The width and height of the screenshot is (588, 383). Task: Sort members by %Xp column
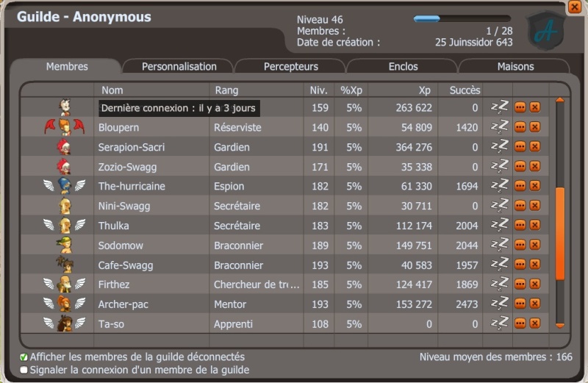click(x=351, y=90)
